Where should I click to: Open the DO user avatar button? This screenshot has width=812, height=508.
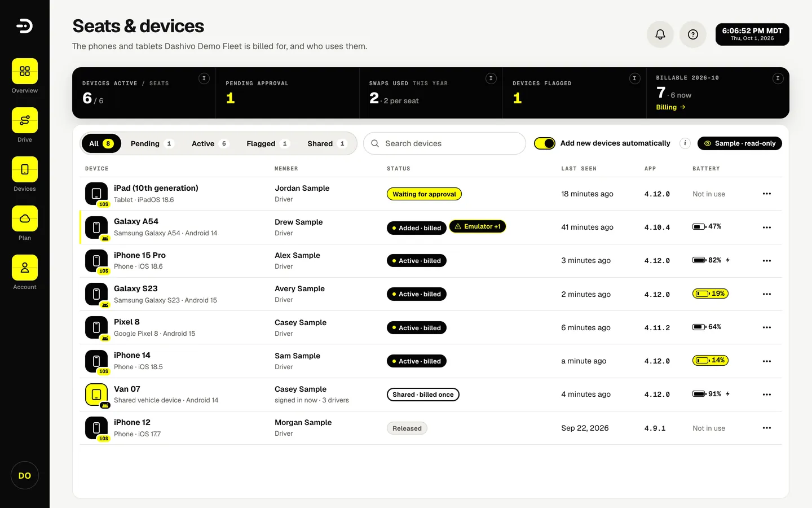pos(25,476)
